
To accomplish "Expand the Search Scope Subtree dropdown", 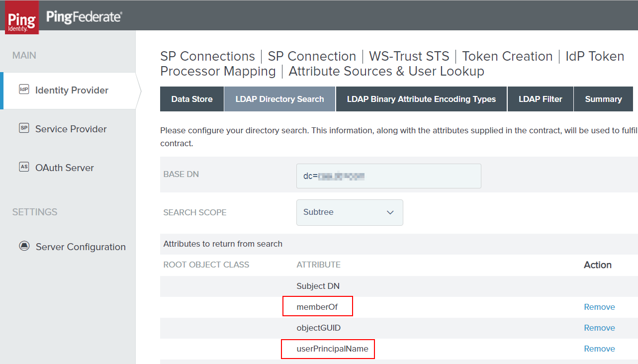I will pyautogui.click(x=350, y=212).
